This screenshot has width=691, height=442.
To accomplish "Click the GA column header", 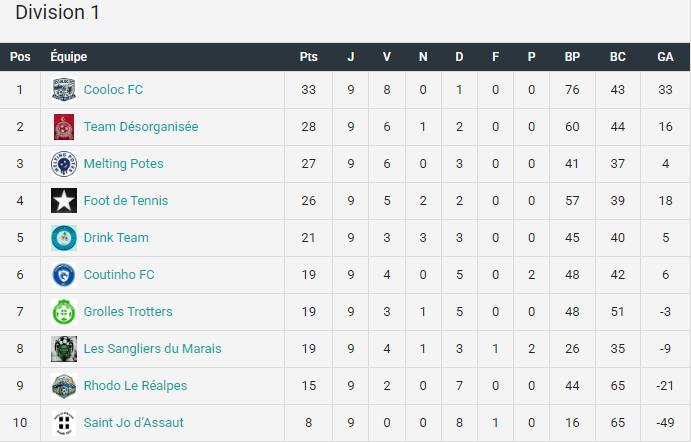I will [x=665, y=57].
